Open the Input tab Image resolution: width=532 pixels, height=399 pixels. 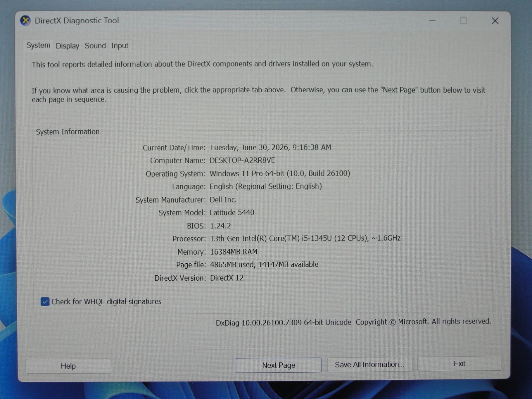pyautogui.click(x=120, y=46)
